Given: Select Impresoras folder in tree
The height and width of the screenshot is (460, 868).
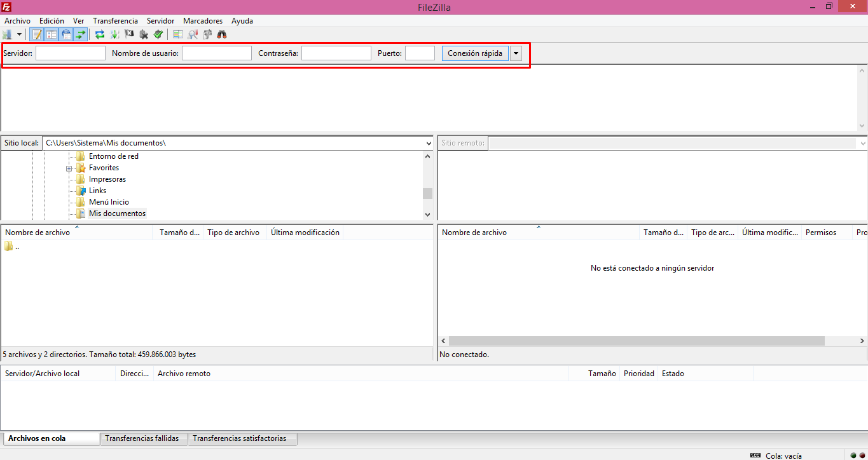Looking at the screenshot, I should (107, 179).
